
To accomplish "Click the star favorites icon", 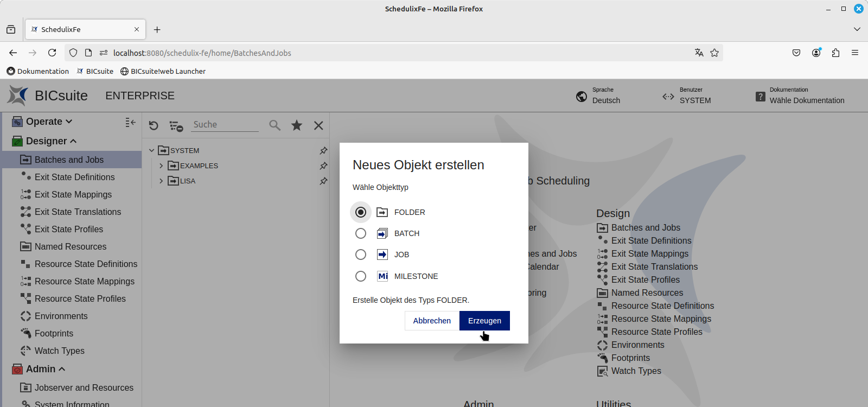I will (x=297, y=125).
